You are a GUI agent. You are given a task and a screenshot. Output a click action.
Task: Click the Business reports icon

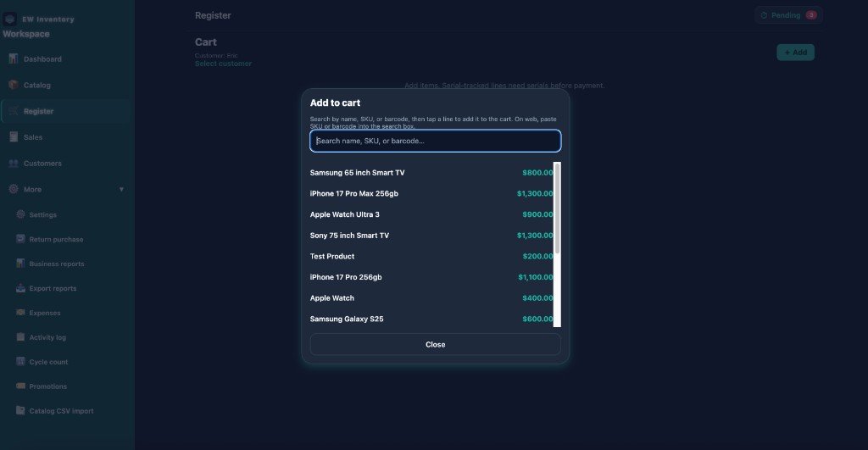click(20, 264)
